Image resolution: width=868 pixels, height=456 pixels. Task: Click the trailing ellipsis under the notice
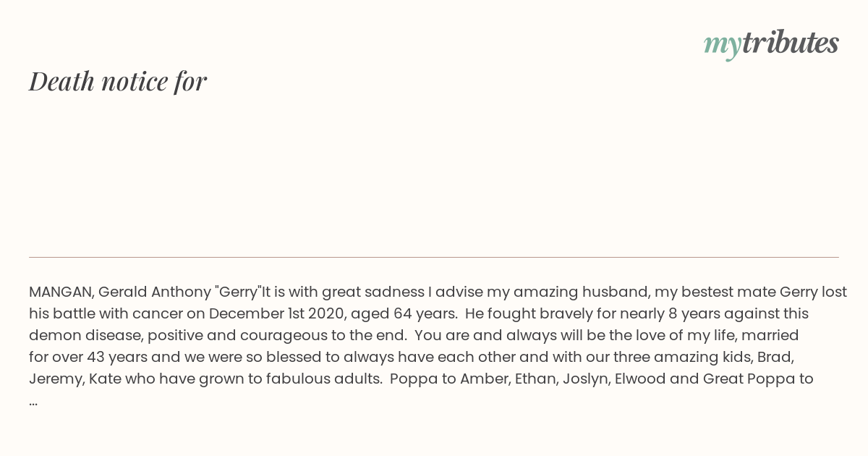[33, 401]
